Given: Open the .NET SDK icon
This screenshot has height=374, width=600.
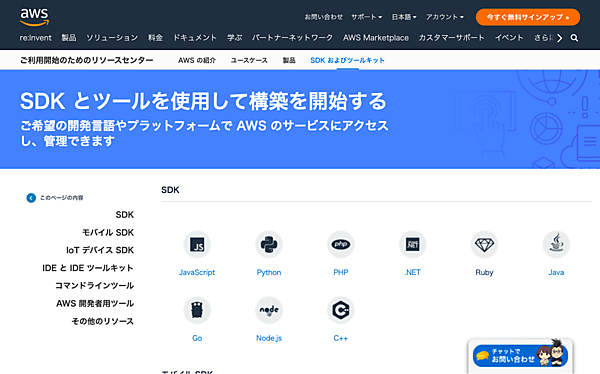Looking at the screenshot, I should [x=412, y=244].
